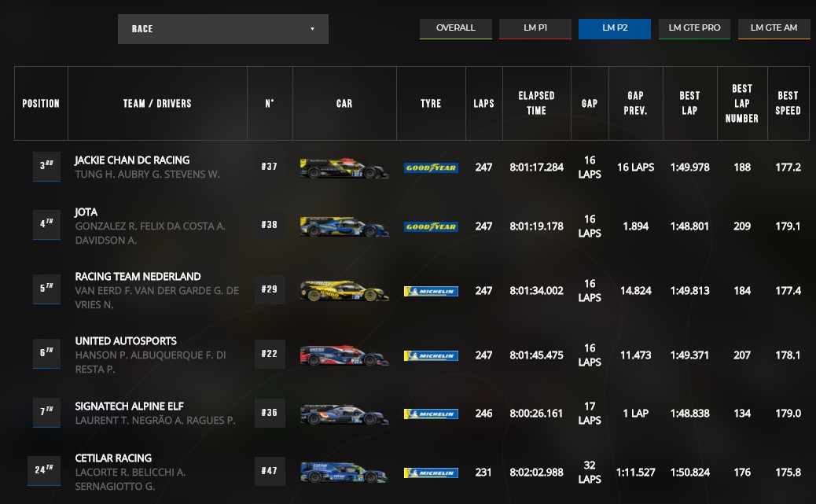Open the LM GTE AM tab

point(774,28)
